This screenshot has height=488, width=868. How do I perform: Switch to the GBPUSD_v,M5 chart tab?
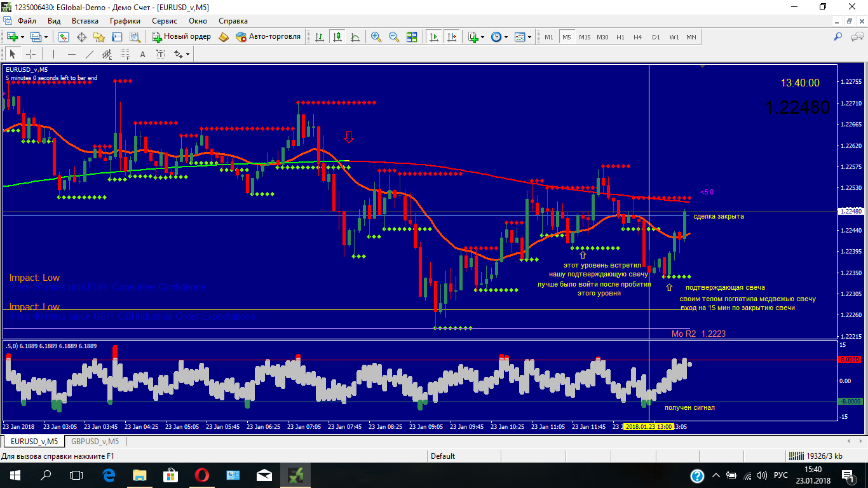tap(95, 441)
